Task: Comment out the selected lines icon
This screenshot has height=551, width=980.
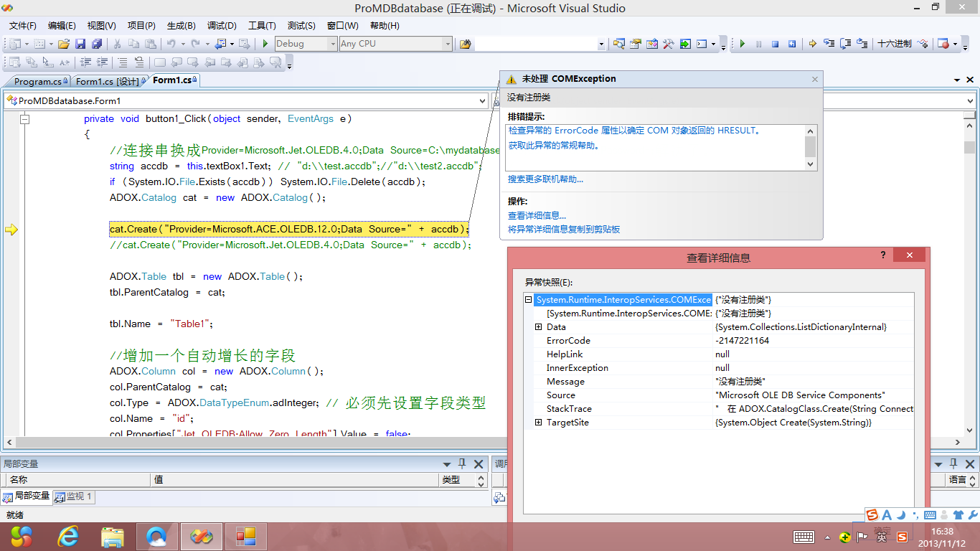Action: pyautogui.click(x=123, y=62)
